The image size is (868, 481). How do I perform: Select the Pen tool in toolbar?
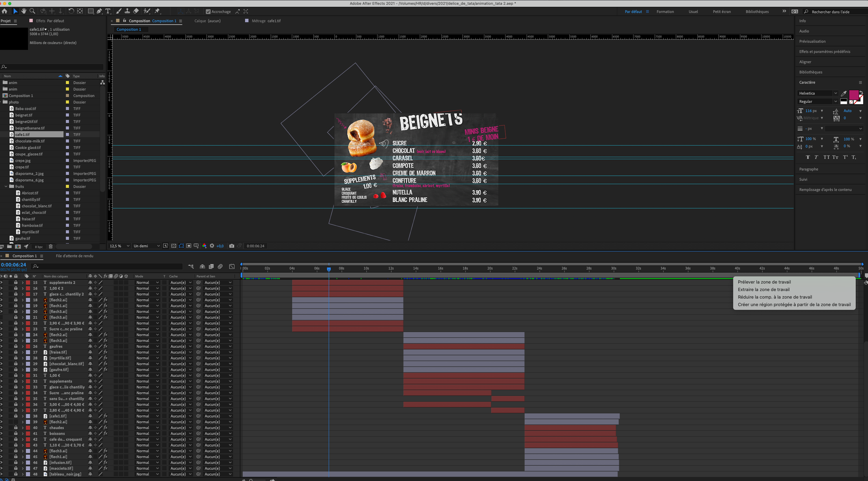point(99,11)
